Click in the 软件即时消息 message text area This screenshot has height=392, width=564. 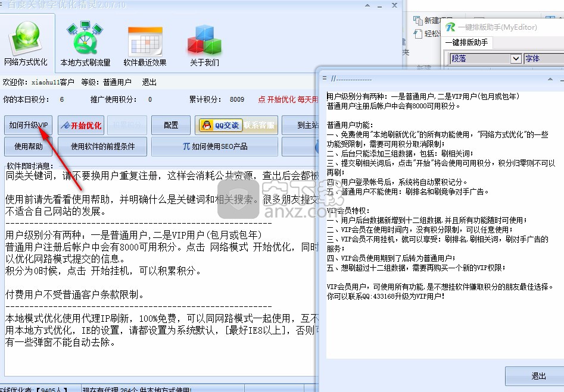point(160,273)
